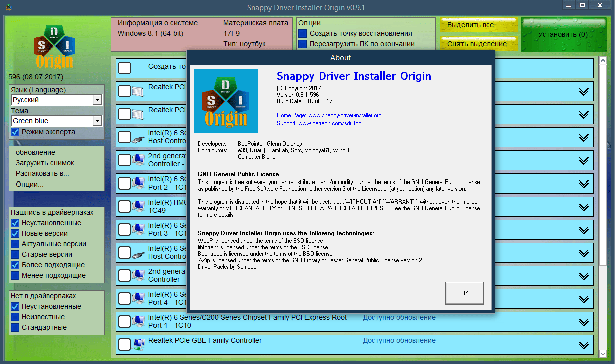Expand the first Realtek PCI row chevron

[583, 92]
